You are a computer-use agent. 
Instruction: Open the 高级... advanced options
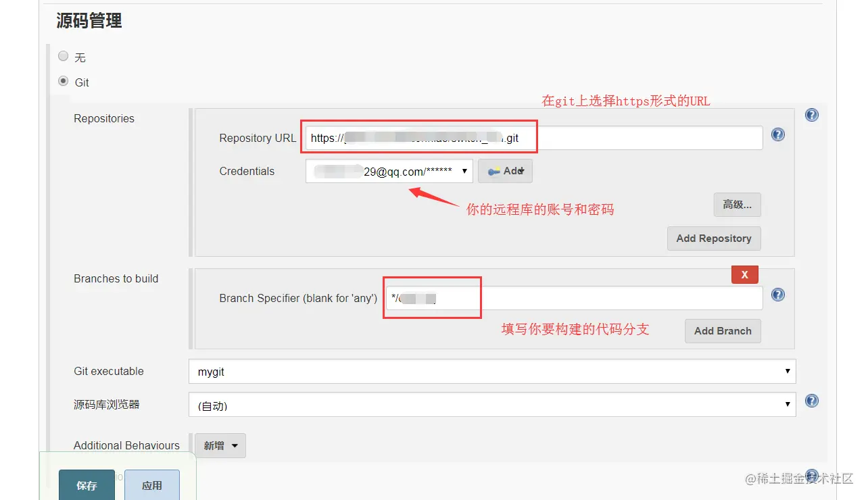[737, 205]
